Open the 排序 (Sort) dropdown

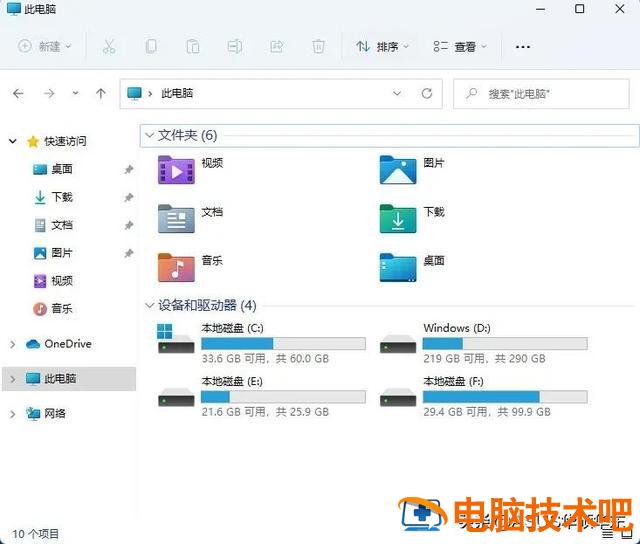[x=382, y=47]
